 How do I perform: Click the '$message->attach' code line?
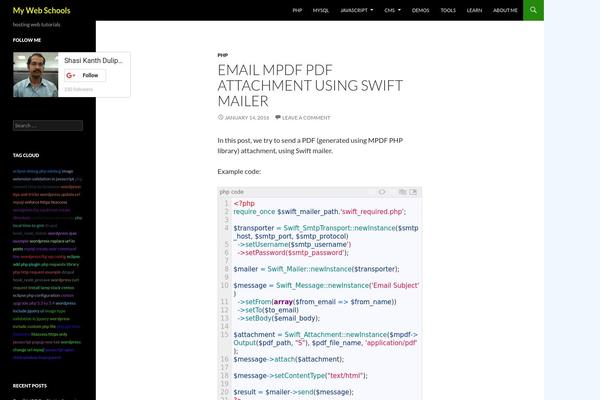point(289,359)
